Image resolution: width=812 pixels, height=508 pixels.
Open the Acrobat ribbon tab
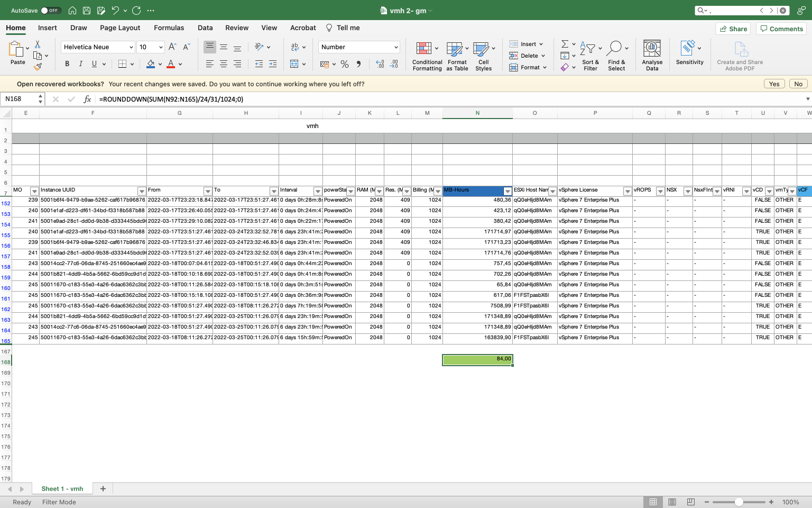302,28
